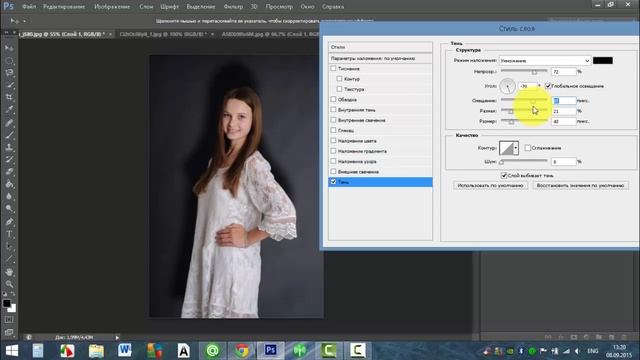Open the Изображение menu
The width and height of the screenshot is (640, 360).
tap(112, 7)
